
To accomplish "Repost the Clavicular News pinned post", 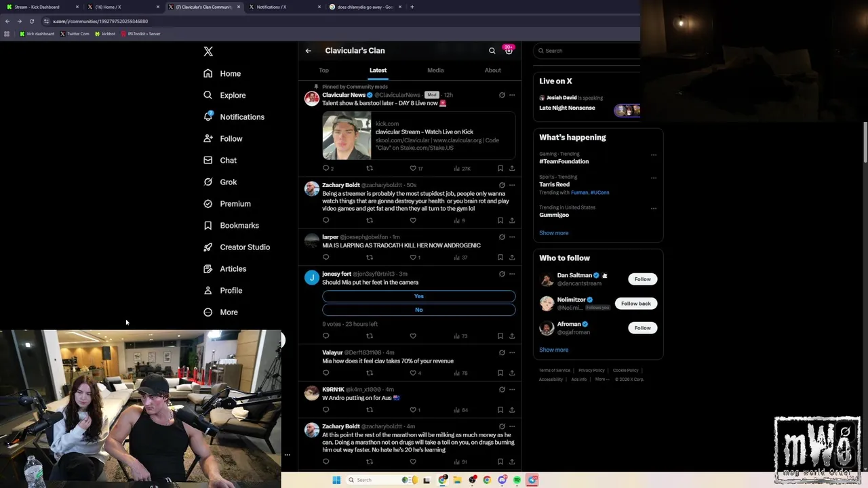I will click(x=370, y=168).
